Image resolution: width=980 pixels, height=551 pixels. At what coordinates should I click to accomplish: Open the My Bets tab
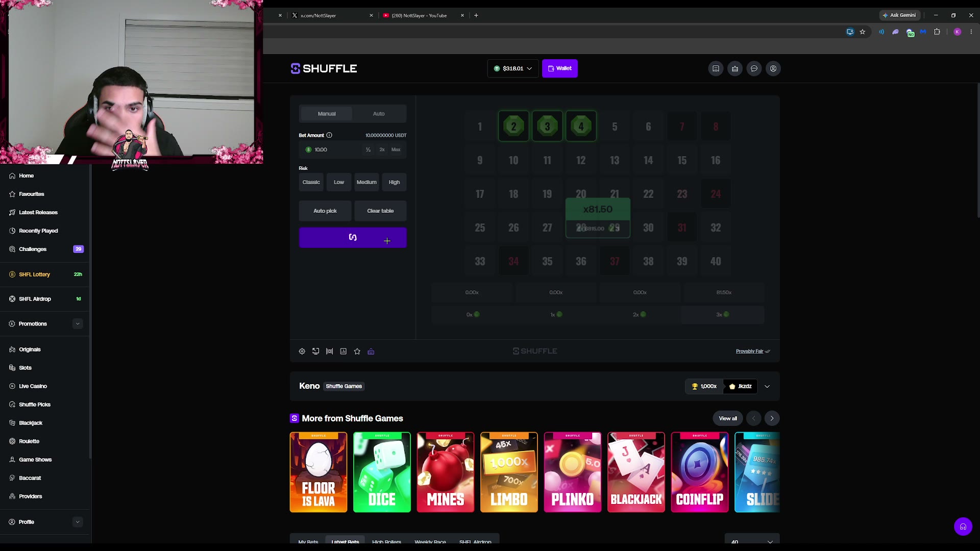308,542
